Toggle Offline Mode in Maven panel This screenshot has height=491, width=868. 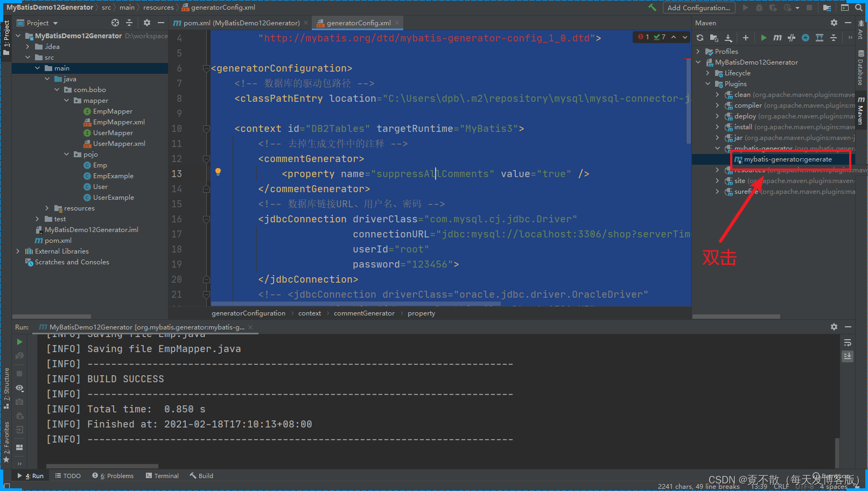805,38
